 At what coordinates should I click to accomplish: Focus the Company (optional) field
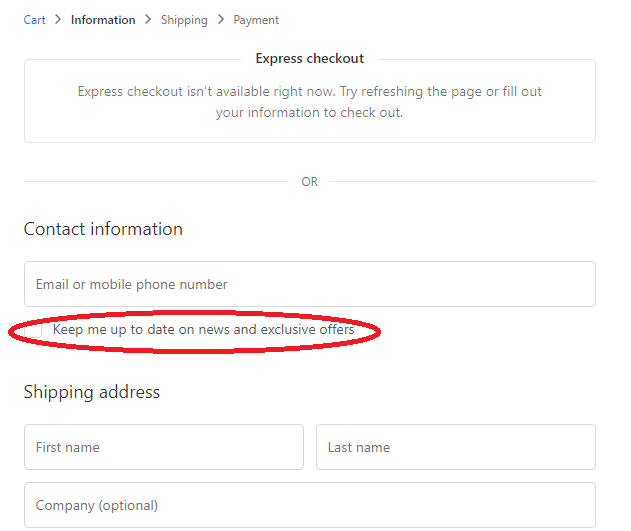click(x=310, y=505)
